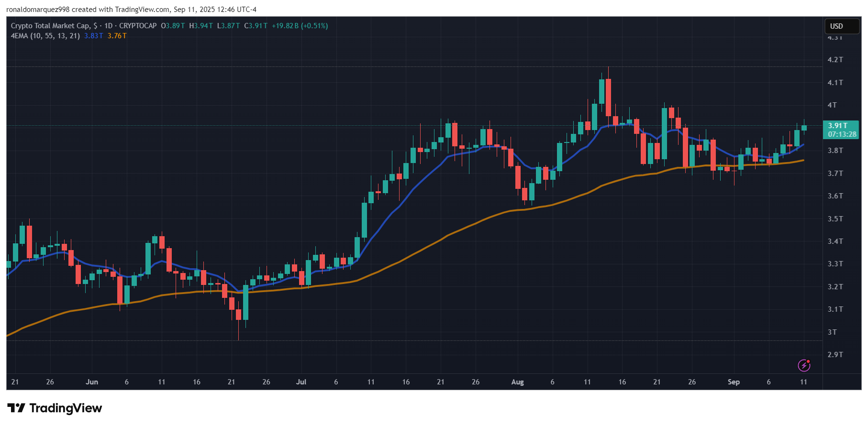This screenshot has height=426, width=868.
Task: Click the 4EMA (10, 55, 13, 21) indicator label
Action: (45, 36)
